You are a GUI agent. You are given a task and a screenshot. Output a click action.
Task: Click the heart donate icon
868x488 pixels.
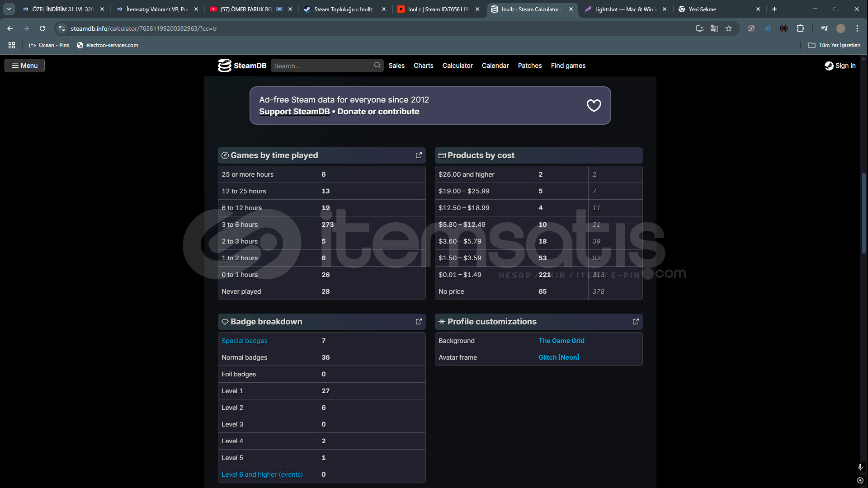pyautogui.click(x=594, y=105)
